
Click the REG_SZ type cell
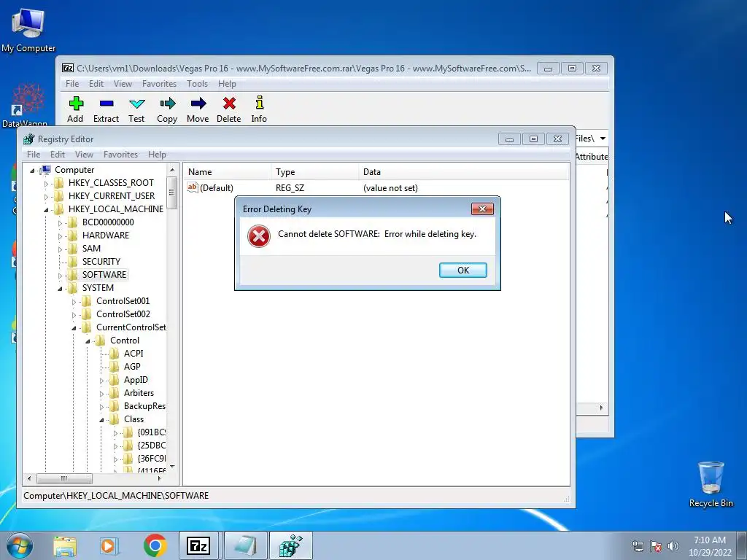[290, 188]
